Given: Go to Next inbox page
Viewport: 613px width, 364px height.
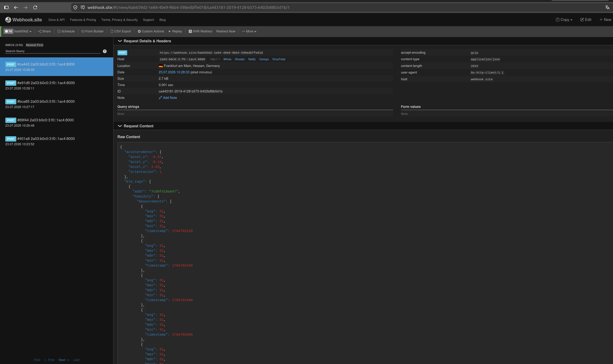Looking at the screenshot, I should pos(64,360).
